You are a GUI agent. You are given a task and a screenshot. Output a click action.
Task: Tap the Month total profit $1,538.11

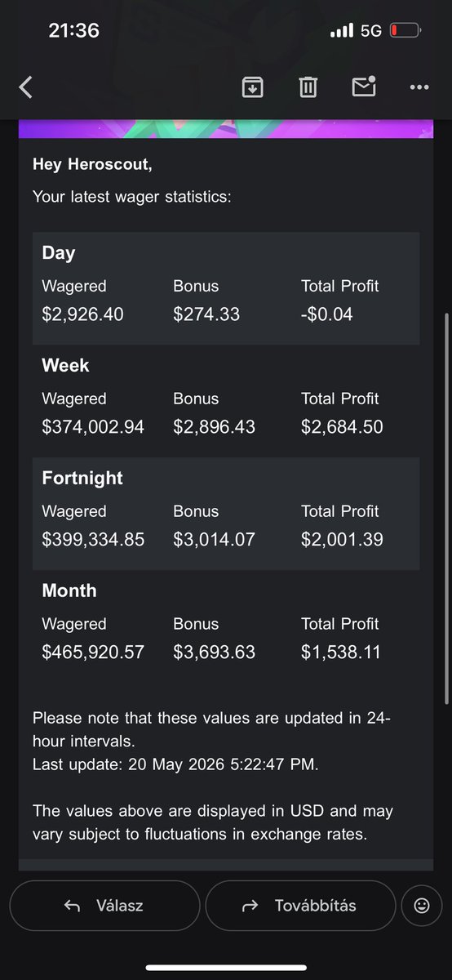click(341, 653)
